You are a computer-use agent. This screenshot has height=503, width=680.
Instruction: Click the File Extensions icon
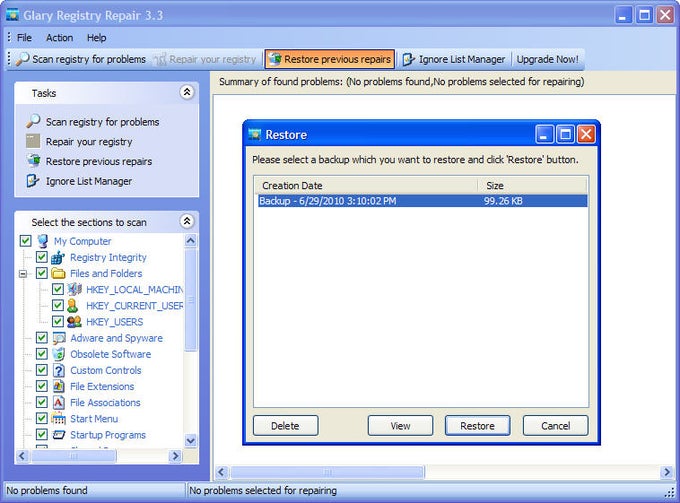click(59, 386)
